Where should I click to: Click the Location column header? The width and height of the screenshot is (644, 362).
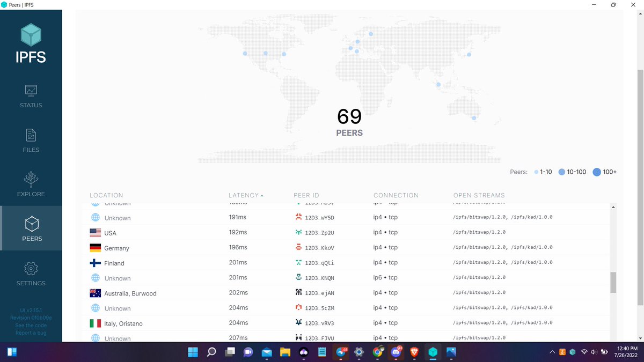coord(106,195)
